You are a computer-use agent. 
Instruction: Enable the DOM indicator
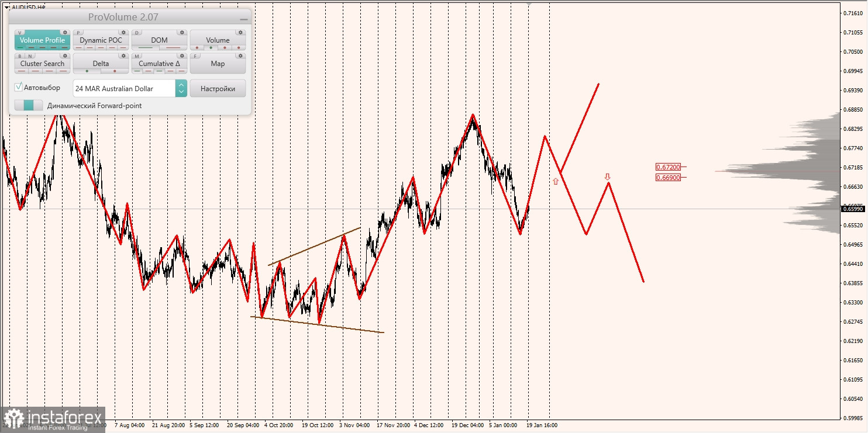(160, 40)
